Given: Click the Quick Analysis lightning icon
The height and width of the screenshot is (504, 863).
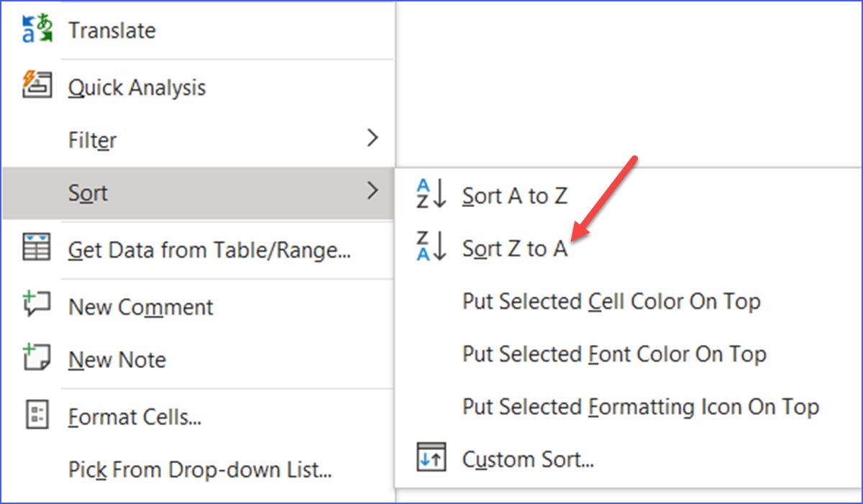Looking at the screenshot, I should pyautogui.click(x=37, y=85).
